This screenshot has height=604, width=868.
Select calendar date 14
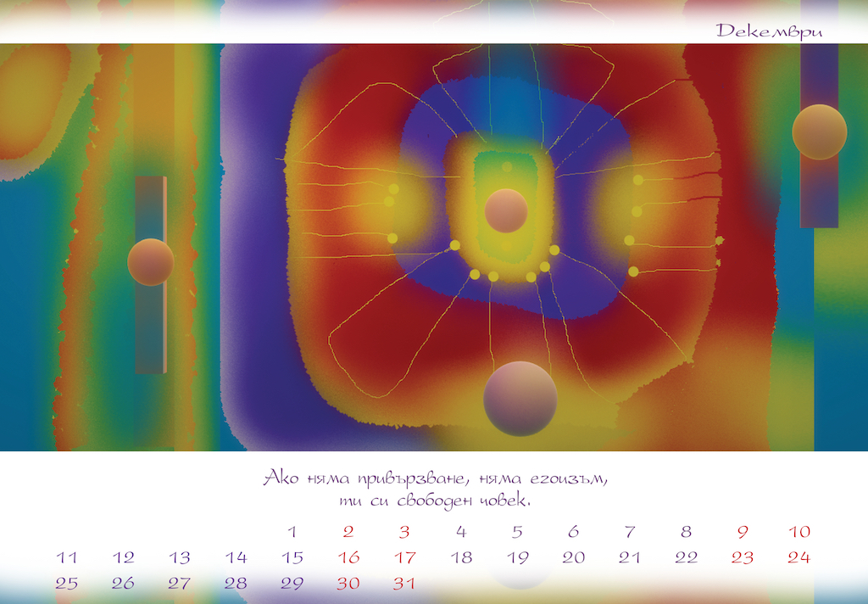tap(236, 557)
